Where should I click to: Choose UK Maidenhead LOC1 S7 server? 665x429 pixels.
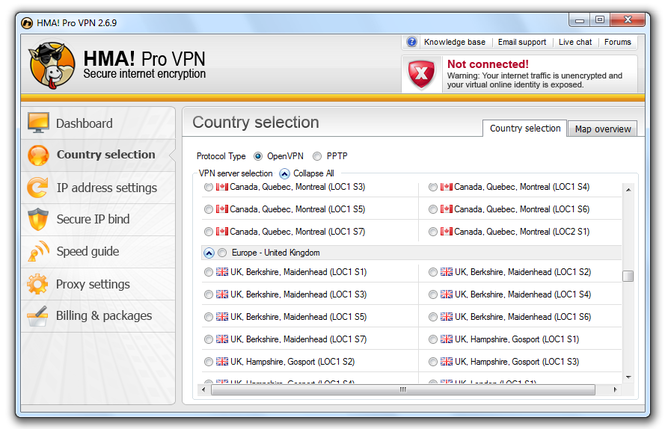pyautogui.click(x=208, y=339)
